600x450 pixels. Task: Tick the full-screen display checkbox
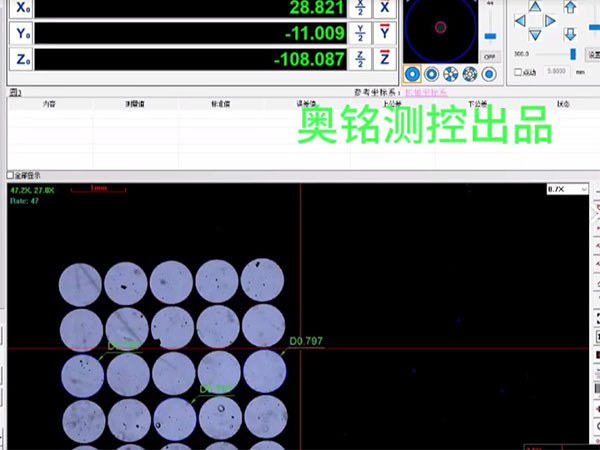pos(11,175)
